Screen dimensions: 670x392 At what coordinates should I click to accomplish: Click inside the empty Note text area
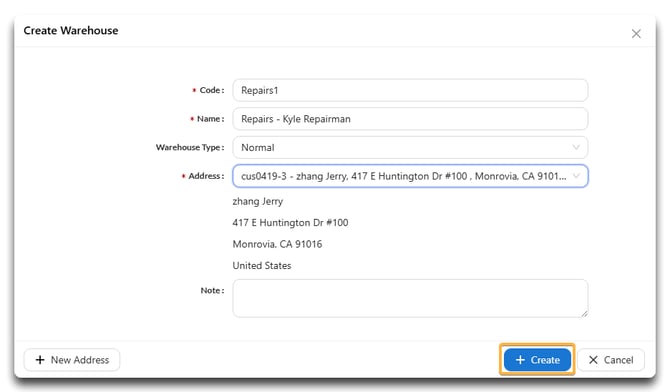pos(410,298)
